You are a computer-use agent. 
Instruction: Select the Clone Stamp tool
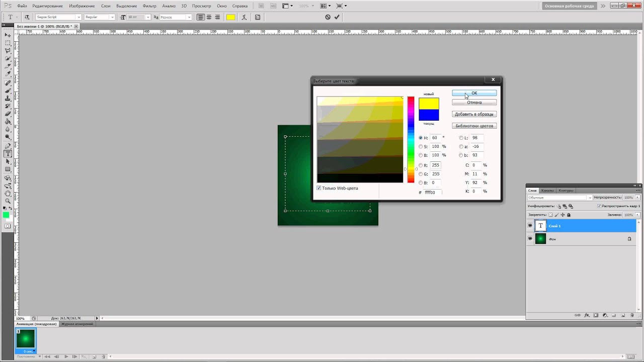(x=8, y=98)
